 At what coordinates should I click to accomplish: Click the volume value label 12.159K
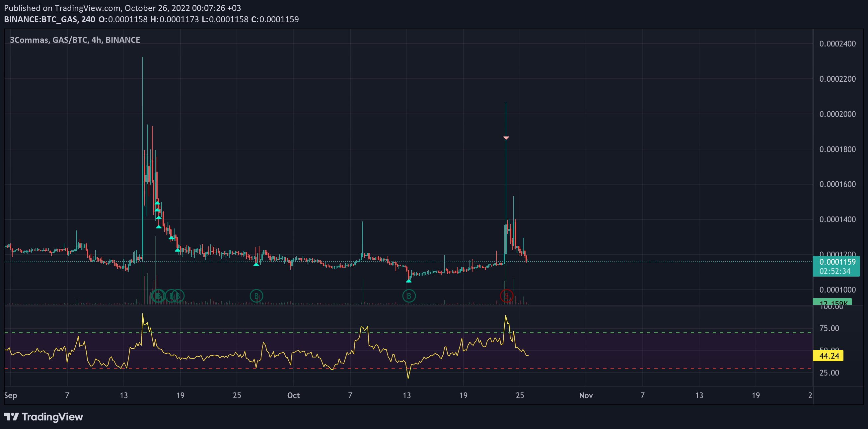pyautogui.click(x=832, y=302)
